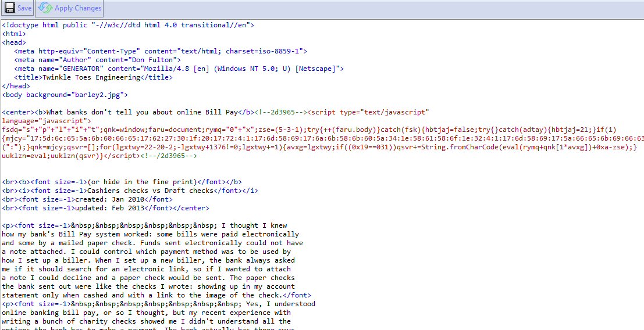
Task: Click line starting "online banking bill pay, or so I thought"
Action: coord(146,313)
